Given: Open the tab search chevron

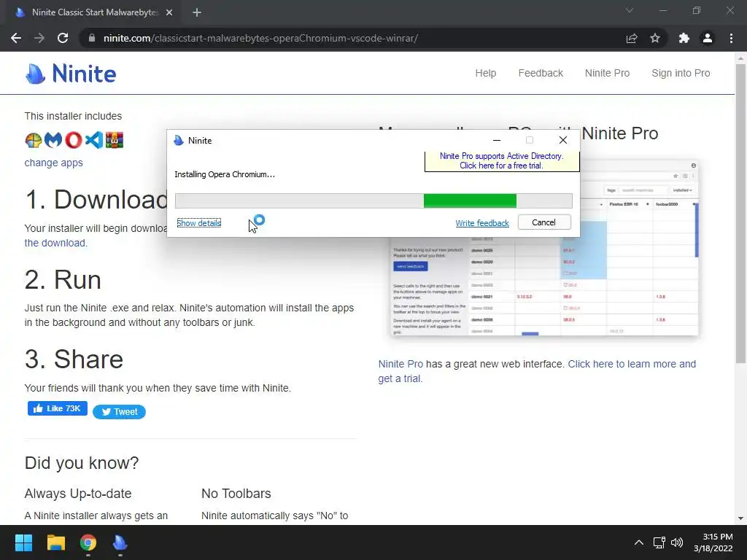Looking at the screenshot, I should (630, 10).
